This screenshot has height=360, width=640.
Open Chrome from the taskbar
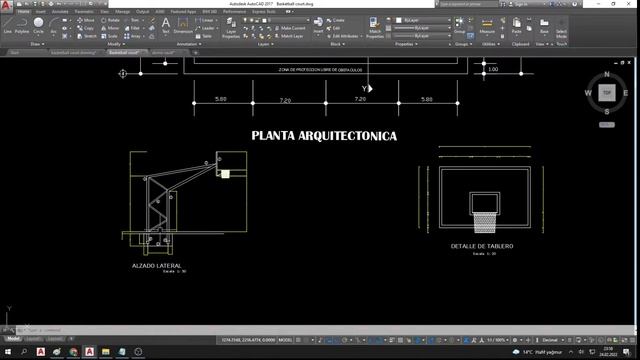pyautogui.click(x=73, y=351)
